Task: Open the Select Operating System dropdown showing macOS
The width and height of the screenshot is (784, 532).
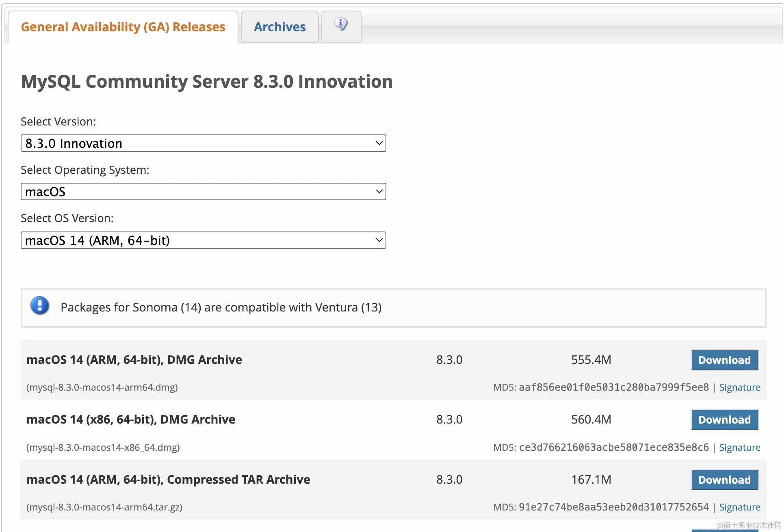Action: (x=203, y=192)
